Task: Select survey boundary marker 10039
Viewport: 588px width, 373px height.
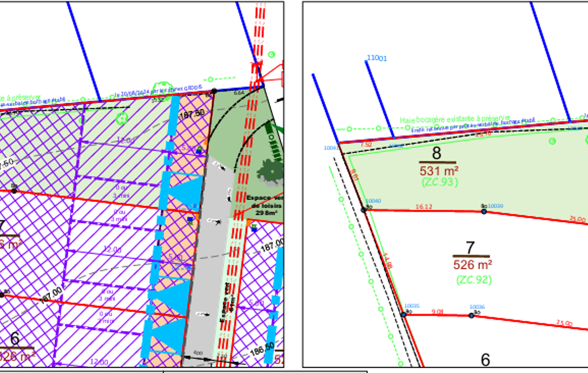Action: 484,211
